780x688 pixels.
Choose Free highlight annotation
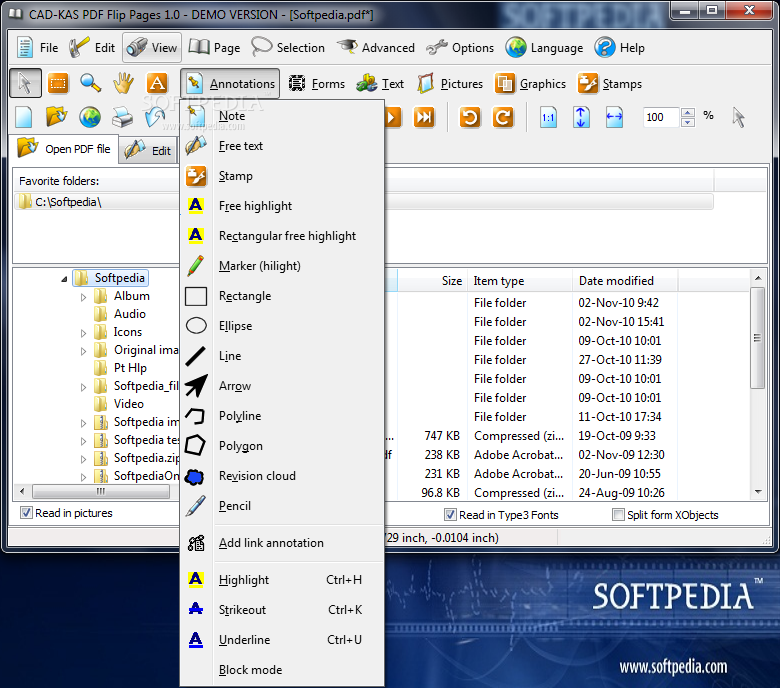point(282,206)
